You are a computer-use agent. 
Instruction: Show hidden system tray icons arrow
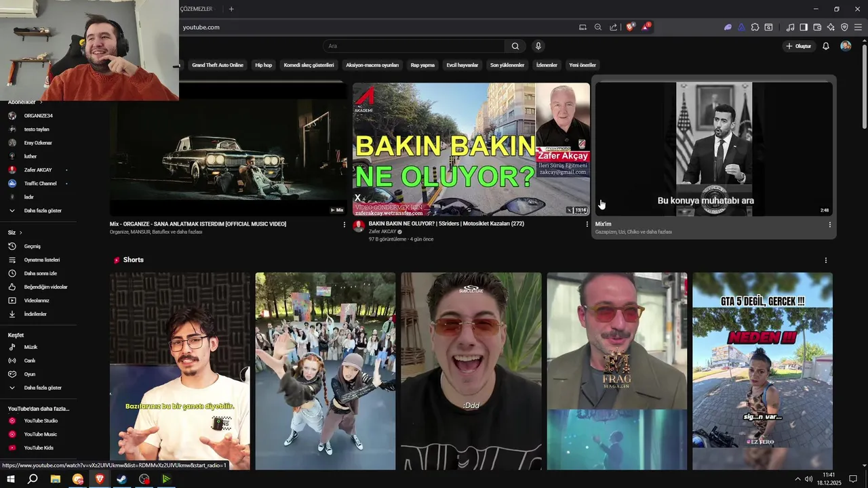click(797, 479)
